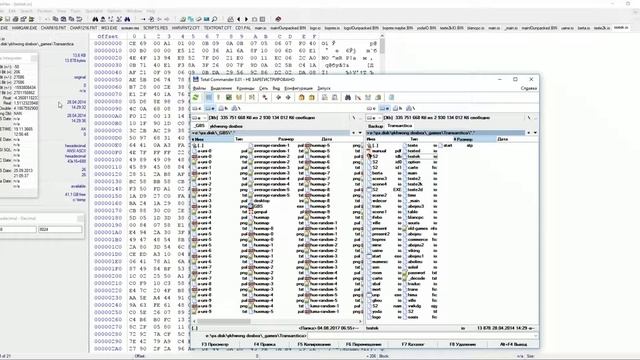The image size is (640, 360).
Task: Click the red icon at hex editor toolbar end
Action: [278, 19]
